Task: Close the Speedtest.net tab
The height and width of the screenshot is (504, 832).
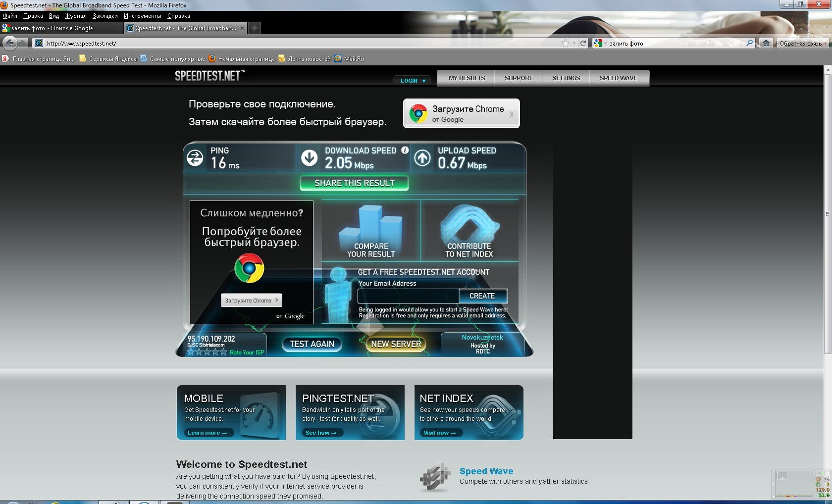Action: [242, 28]
